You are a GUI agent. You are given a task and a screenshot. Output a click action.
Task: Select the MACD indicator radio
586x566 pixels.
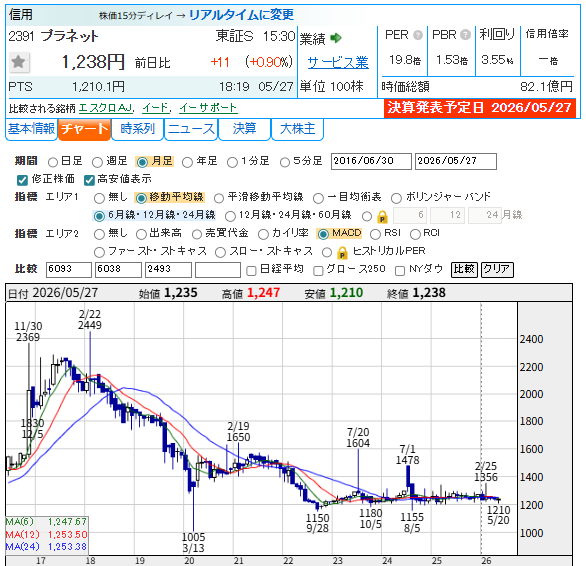323,234
